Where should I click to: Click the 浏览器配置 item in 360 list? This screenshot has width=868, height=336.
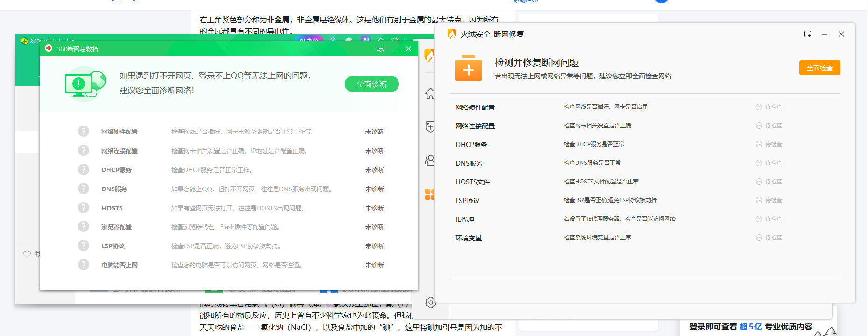coord(116,227)
